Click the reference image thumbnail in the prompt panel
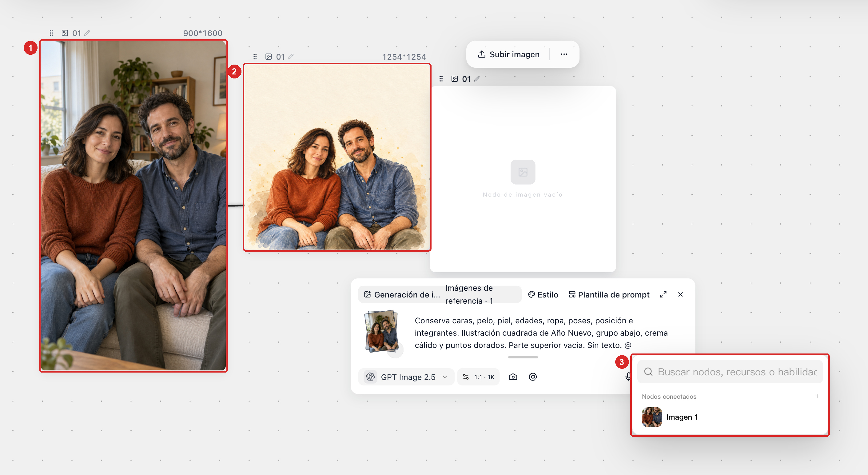Screen dimensions: 868x475 (381, 331)
